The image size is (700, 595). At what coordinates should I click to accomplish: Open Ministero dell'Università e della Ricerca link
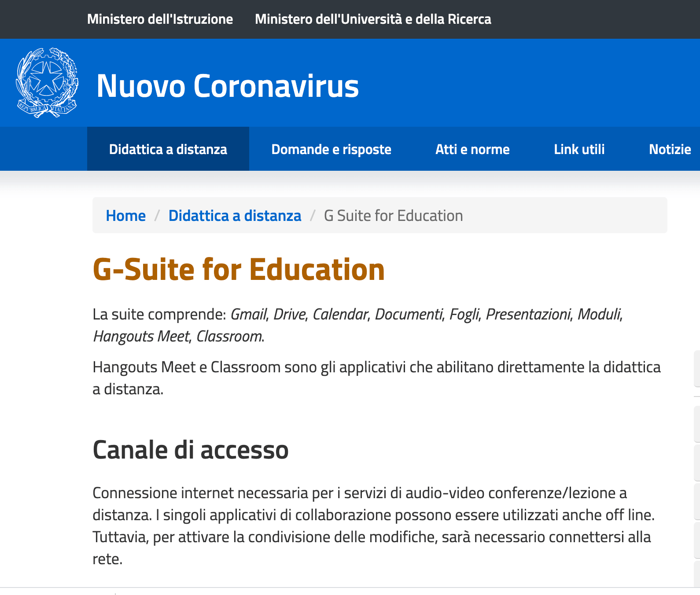click(x=373, y=19)
